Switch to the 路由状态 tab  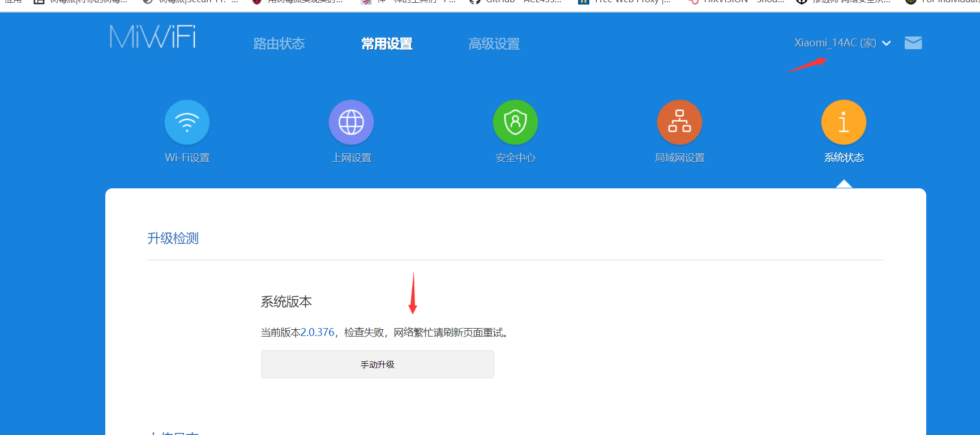279,44
